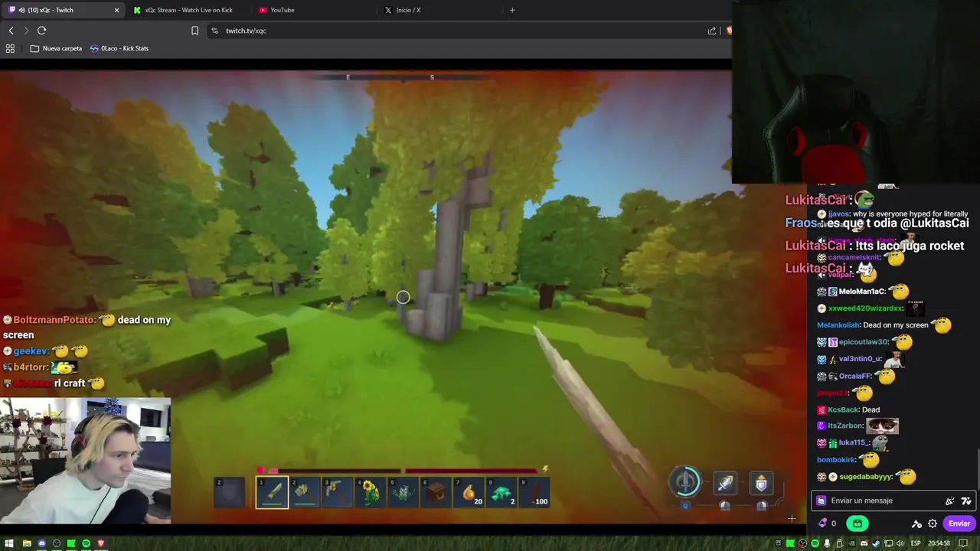Click epicoutlaw30's username in chat

click(x=864, y=342)
